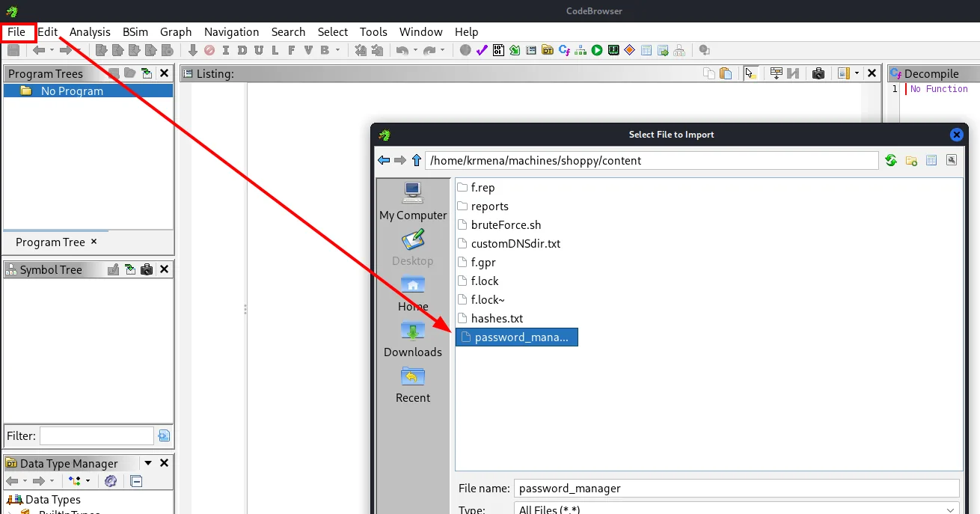Open the undo history dropdown arrow
Screen dimensions: 980x514
[414, 50]
